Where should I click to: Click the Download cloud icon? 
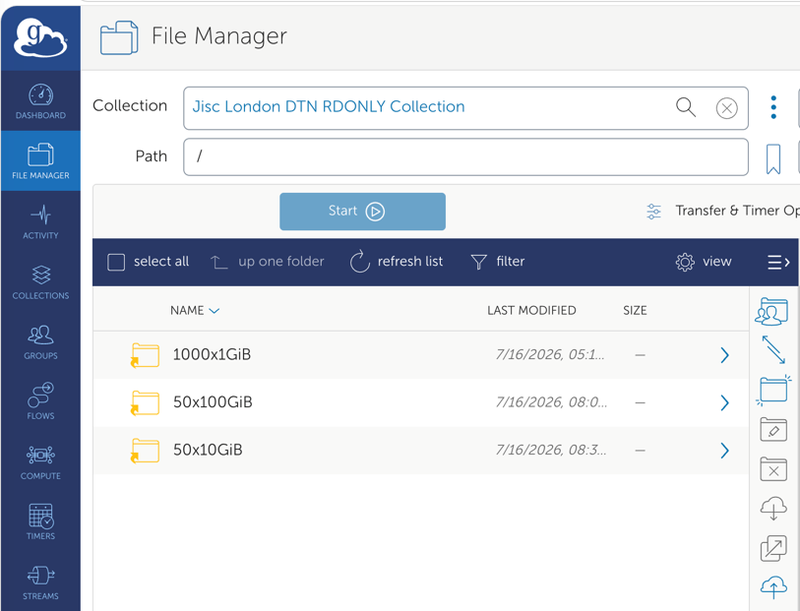[773, 508]
